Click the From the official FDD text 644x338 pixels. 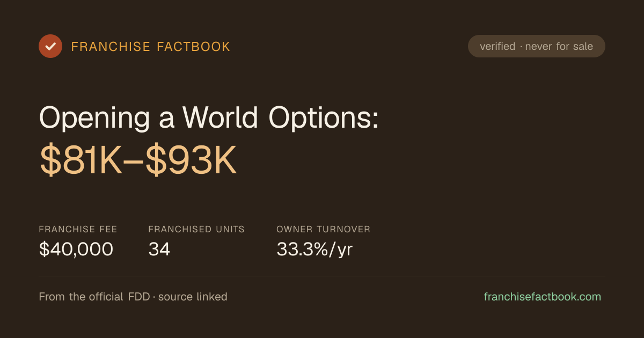pos(96,297)
